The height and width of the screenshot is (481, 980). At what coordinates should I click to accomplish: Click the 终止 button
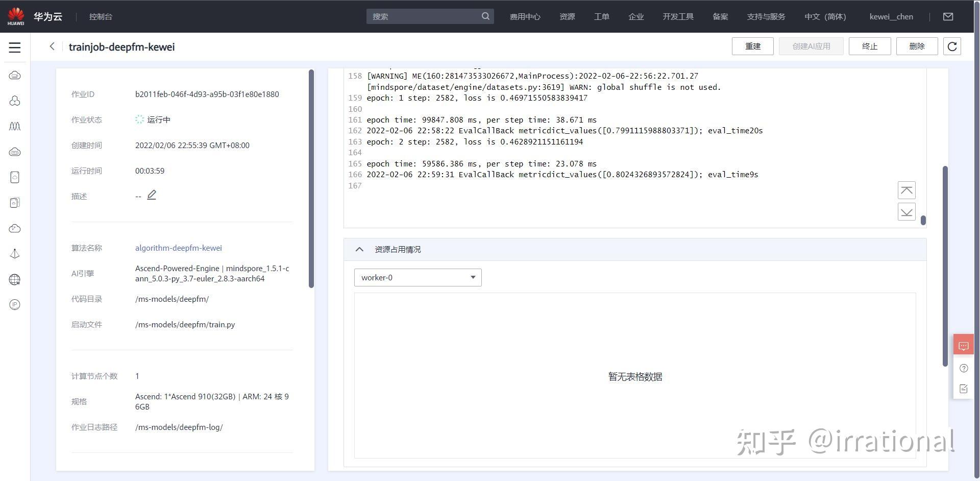point(870,46)
